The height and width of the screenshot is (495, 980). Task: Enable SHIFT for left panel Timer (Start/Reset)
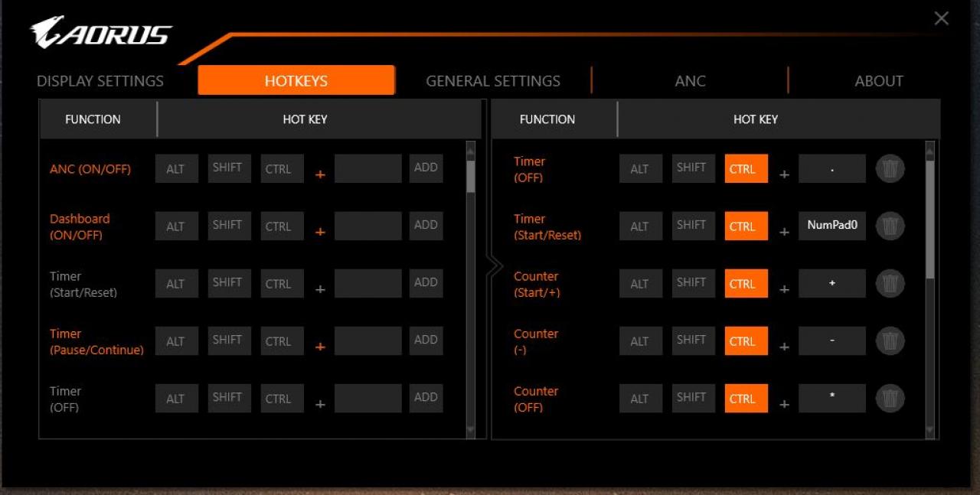229,284
